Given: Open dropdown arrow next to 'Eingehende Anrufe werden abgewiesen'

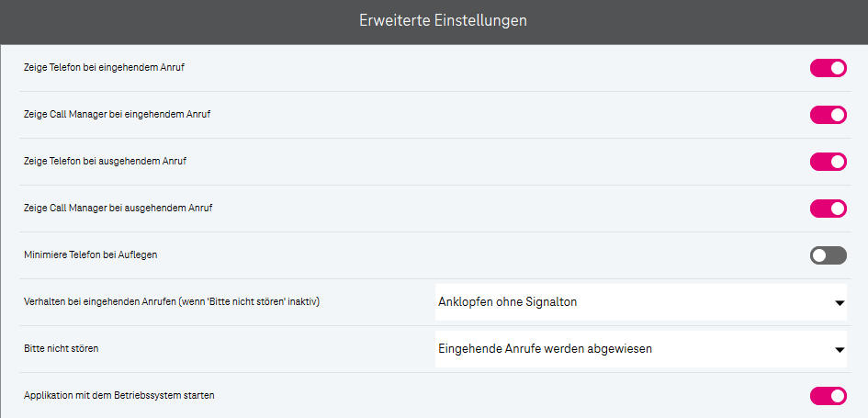Looking at the screenshot, I should click(839, 350).
